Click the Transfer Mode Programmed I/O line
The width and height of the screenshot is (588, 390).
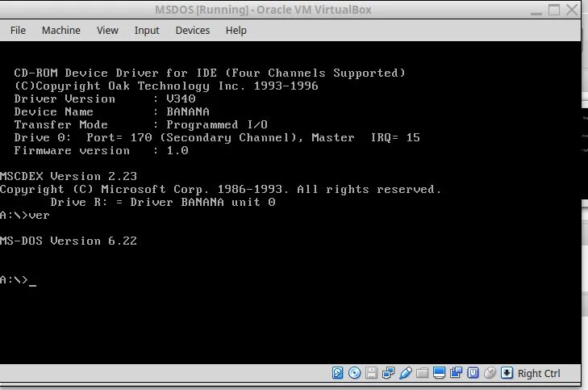[141, 124]
